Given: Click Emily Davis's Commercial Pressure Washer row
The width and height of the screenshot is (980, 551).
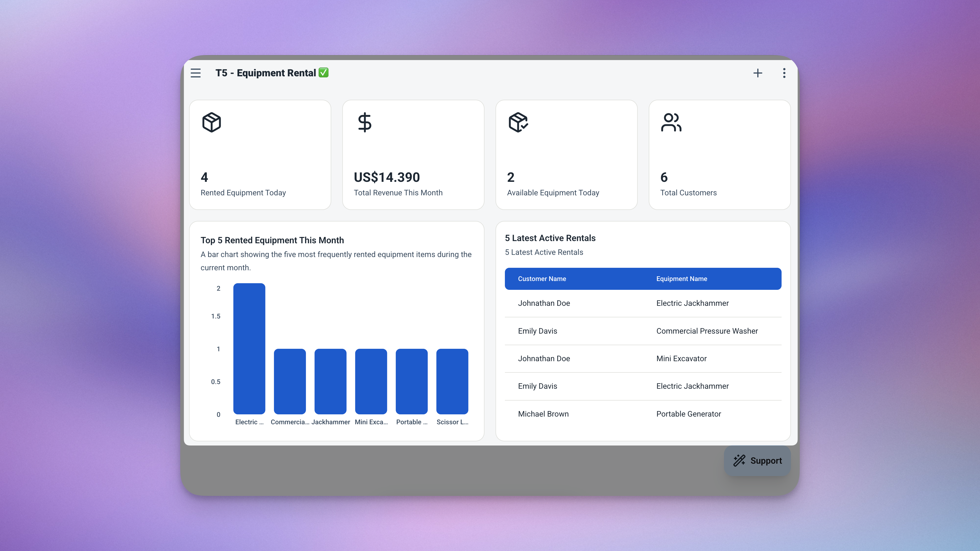Looking at the screenshot, I should pos(643,331).
